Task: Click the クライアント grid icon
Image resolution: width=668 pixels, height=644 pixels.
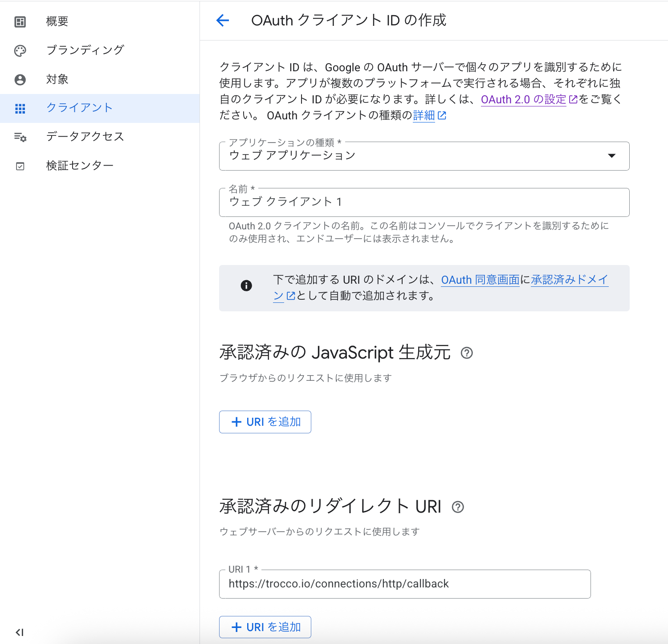Action: (20, 109)
